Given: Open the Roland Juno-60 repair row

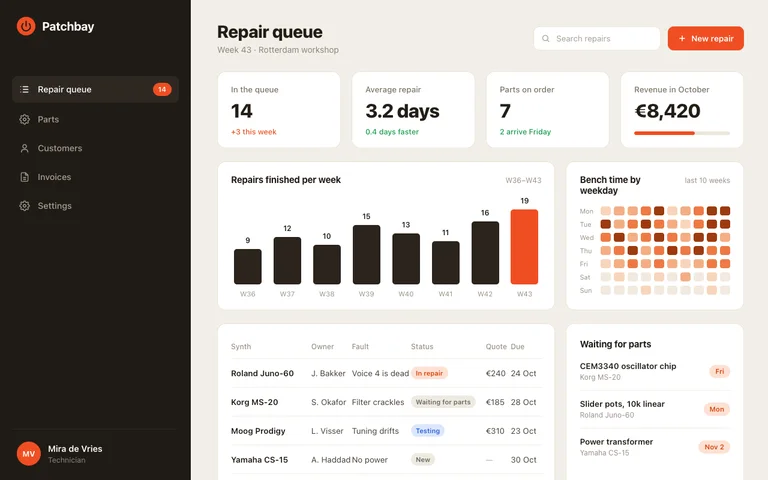Looking at the screenshot, I should [386, 373].
